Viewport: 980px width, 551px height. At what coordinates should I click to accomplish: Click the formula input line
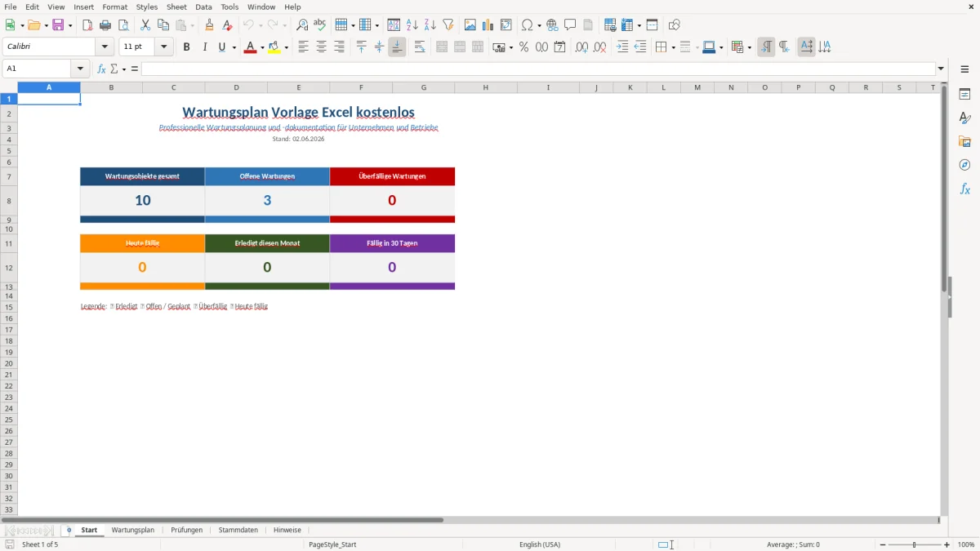click(x=538, y=69)
